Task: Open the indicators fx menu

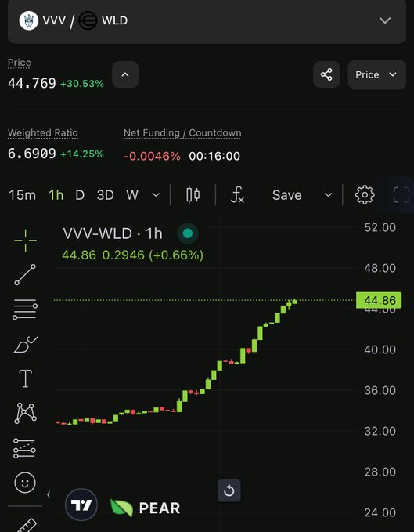Action: pyautogui.click(x=237, y=195)
